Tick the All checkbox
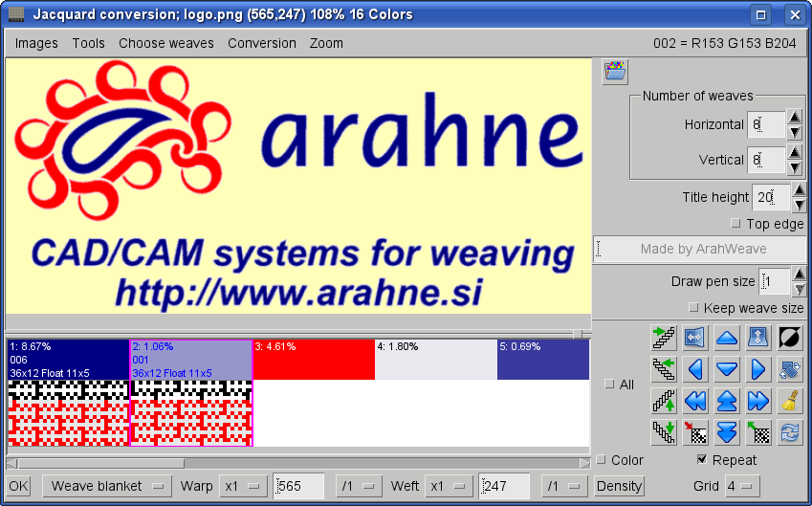The width and height of the screenshot is (812, 506). [609, 385]
